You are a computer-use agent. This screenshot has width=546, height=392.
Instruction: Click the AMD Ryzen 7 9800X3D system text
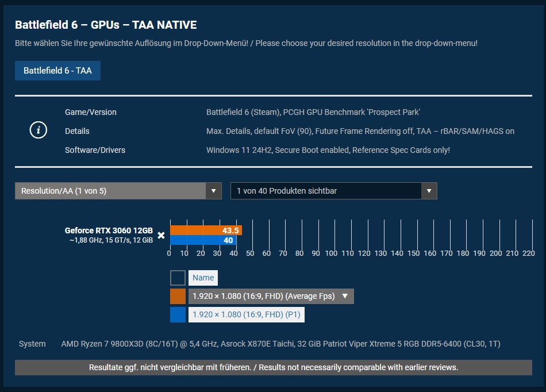[x=280, y=344]
